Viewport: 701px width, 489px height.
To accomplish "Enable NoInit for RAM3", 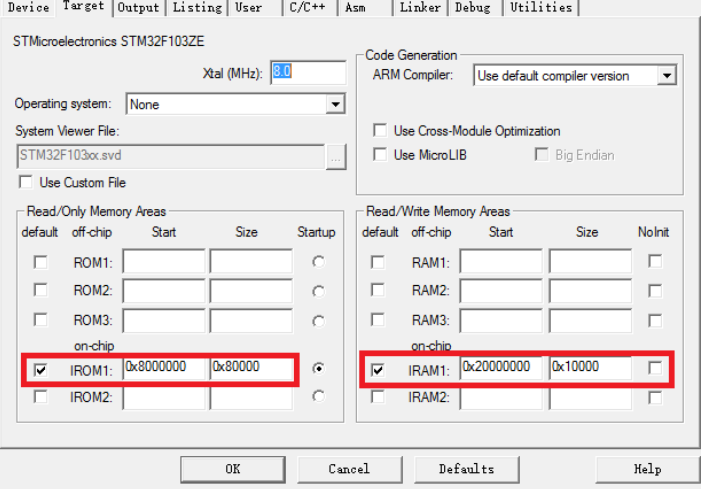I will tap(655, 320).
